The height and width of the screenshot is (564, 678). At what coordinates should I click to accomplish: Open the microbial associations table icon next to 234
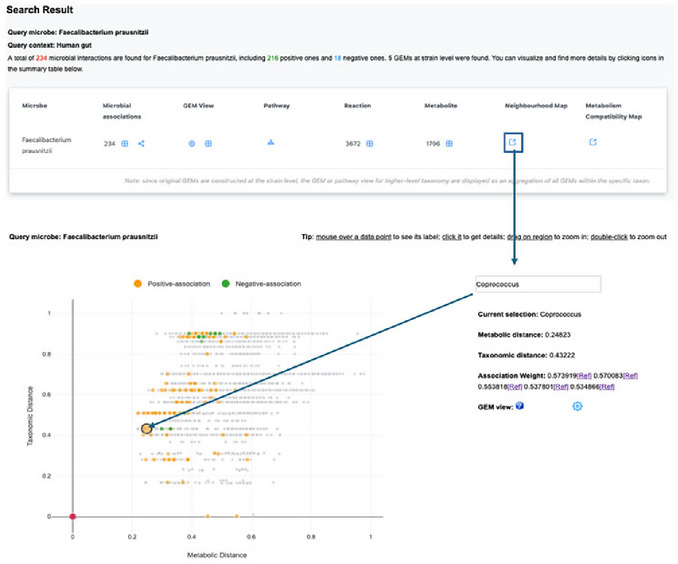(x=125, y=144)
